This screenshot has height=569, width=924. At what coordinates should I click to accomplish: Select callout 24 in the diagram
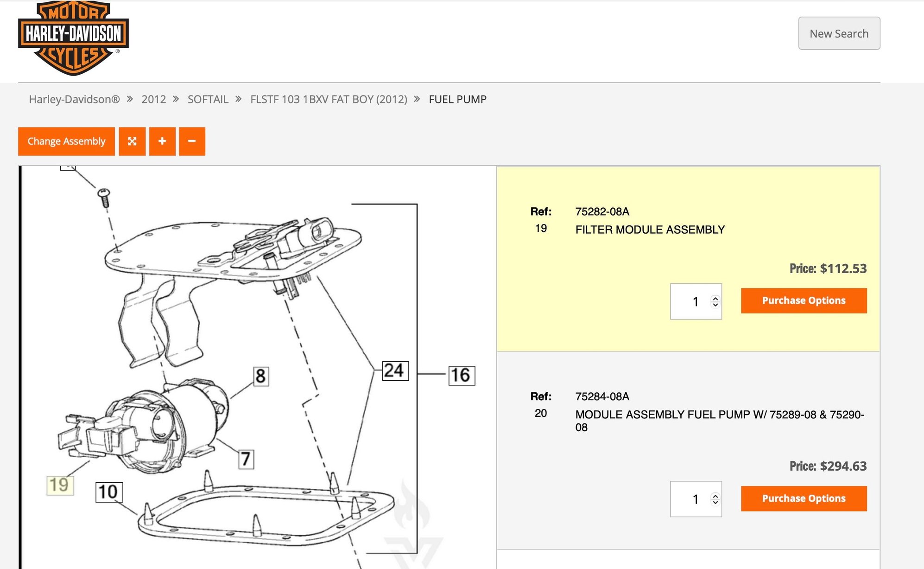tap(395, 371)
